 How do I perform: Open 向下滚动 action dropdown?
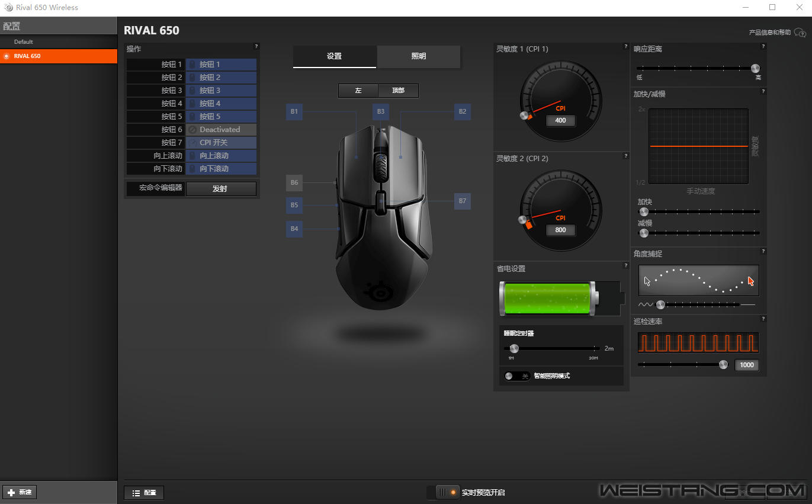(x=221, y=169)
